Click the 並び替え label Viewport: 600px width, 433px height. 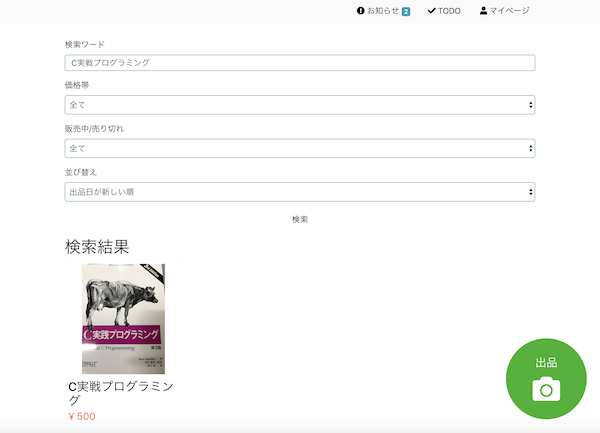click(81, 172)
